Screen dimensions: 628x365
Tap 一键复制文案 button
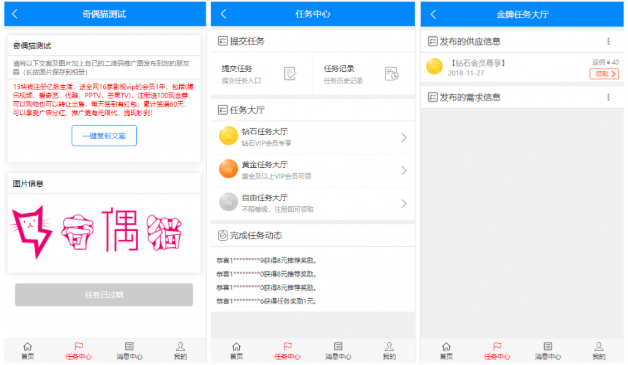[x=104, y=136]
